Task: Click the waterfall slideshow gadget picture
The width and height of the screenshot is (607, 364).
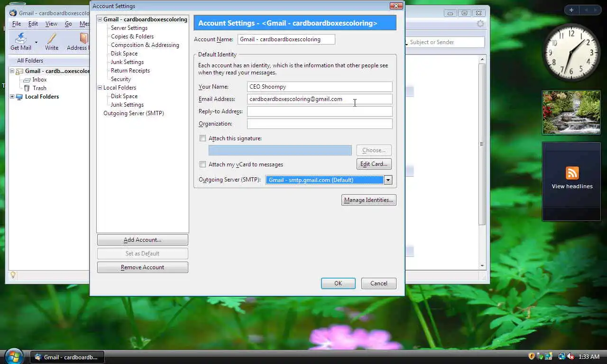Action: [571, 112]
